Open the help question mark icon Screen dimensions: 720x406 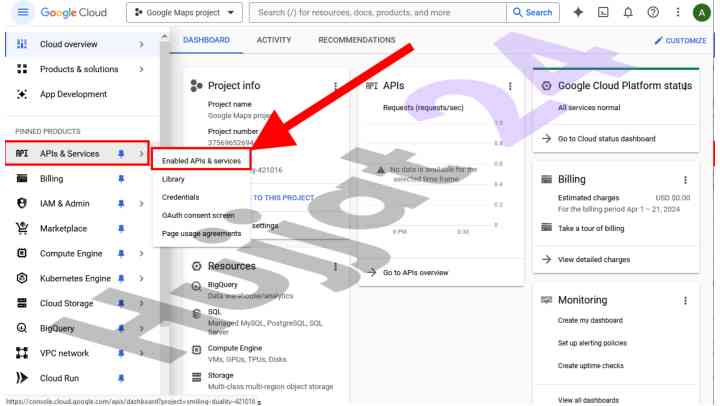click(x=652, y=12)
